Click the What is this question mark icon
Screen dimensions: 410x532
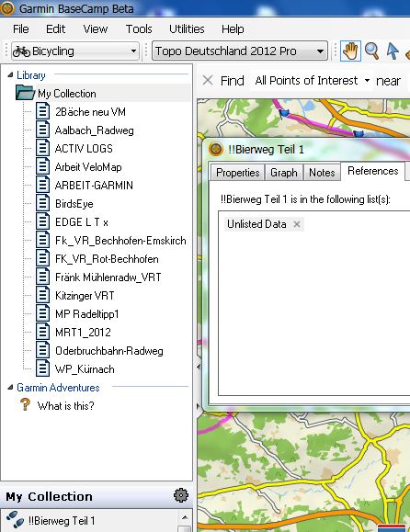point(25,405)
